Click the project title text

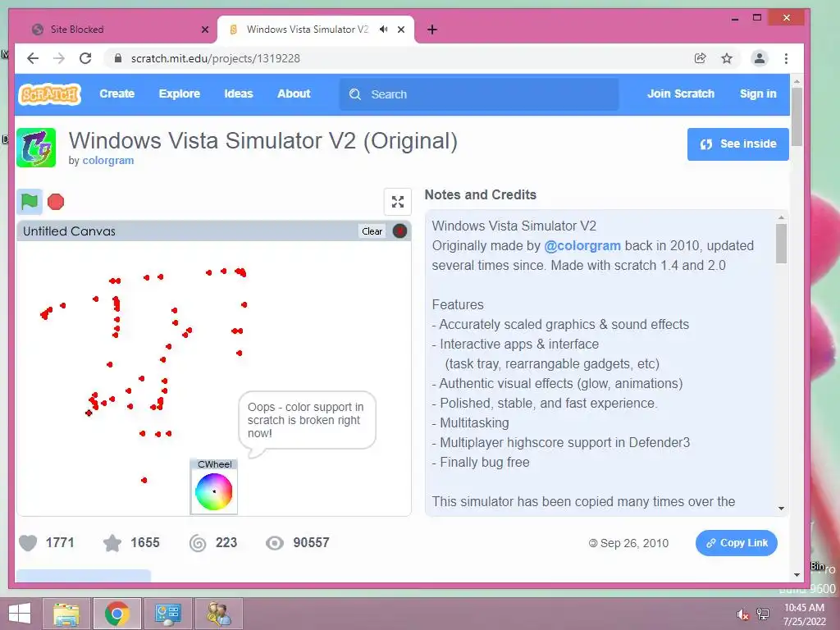[x=263, y=141]
